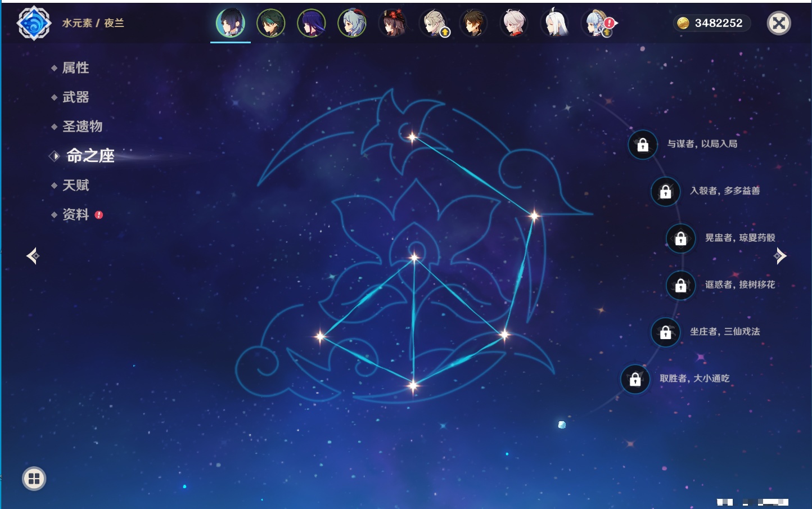
Task: Click the Mora coin balance 3482252
Action: (x=711, y=23)
